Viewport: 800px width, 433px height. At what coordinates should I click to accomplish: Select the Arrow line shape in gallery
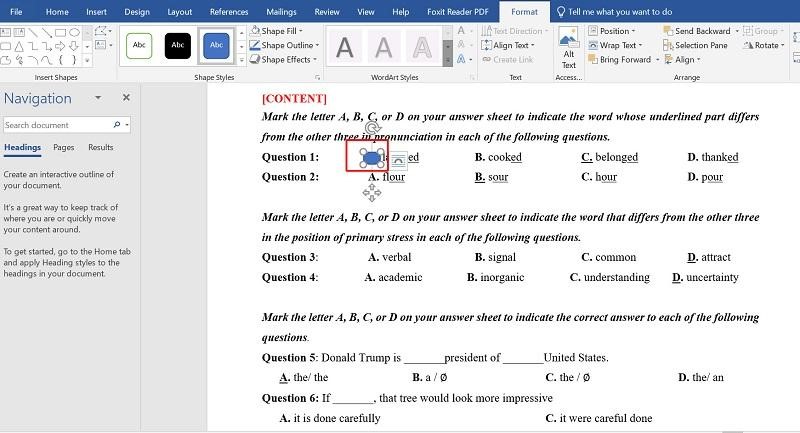[47, 33]
